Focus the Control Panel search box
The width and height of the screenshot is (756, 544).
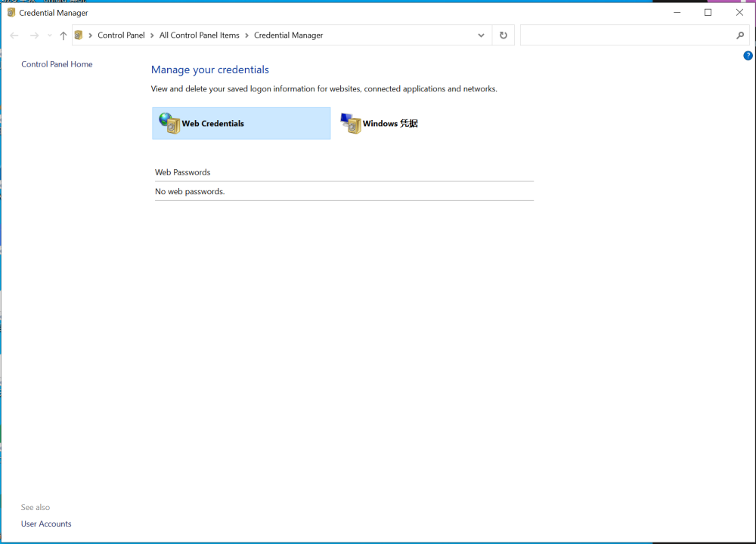627,36
